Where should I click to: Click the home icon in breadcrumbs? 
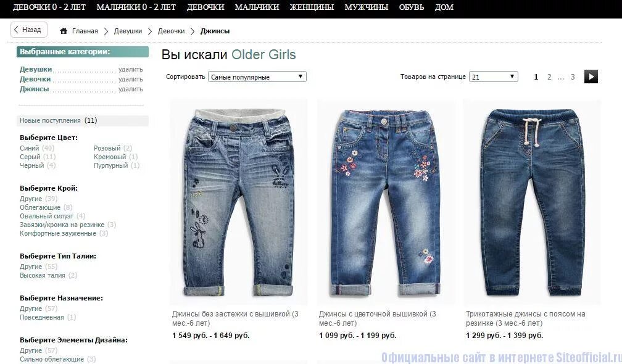[x=64, y=31]
